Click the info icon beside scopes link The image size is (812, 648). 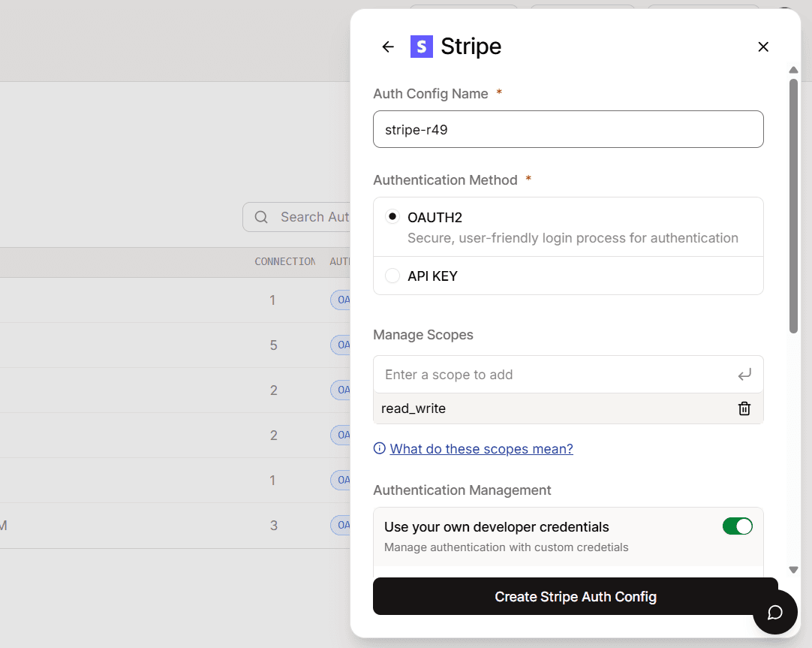click(380, 449)
